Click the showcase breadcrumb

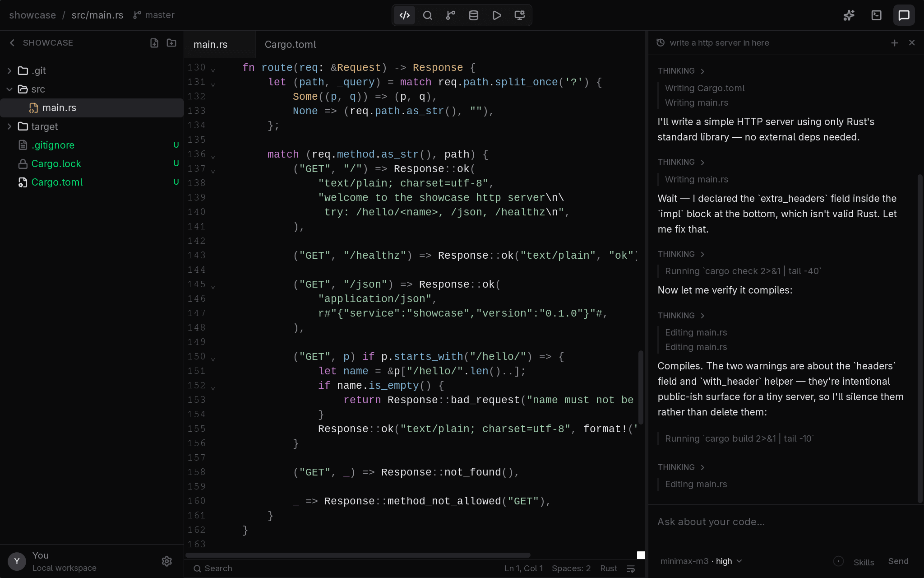32,15
